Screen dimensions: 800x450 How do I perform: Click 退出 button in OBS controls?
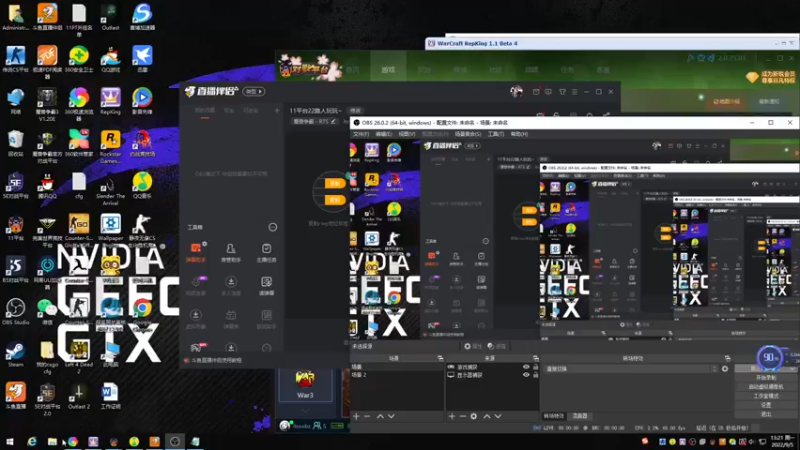(766, 414)
